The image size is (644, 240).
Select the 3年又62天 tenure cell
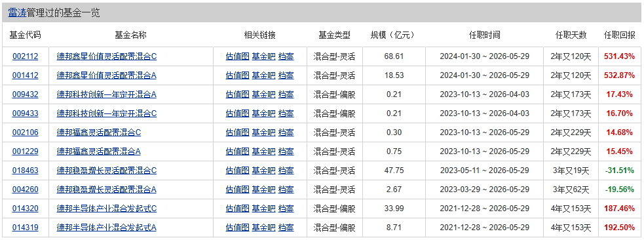coord(571,190)
